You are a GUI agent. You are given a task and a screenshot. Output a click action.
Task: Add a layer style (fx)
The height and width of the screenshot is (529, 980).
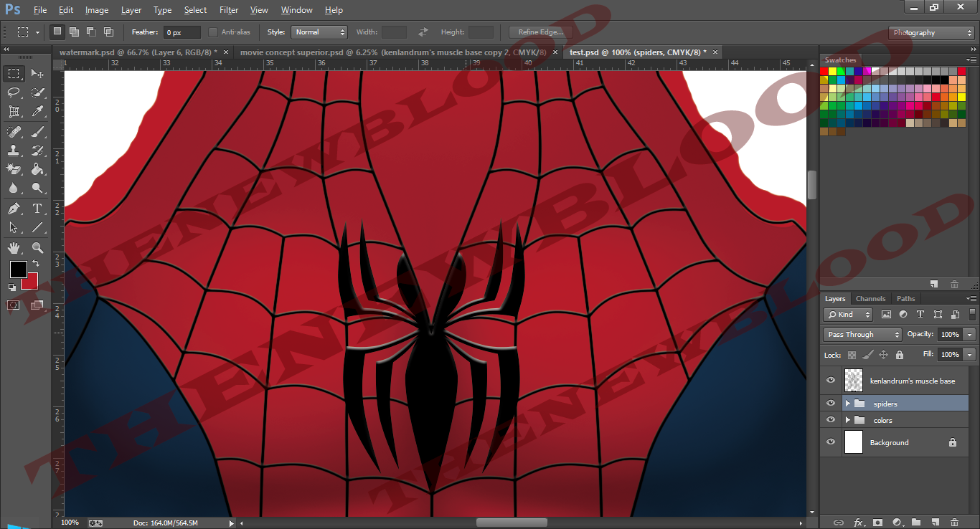[858, 523]
